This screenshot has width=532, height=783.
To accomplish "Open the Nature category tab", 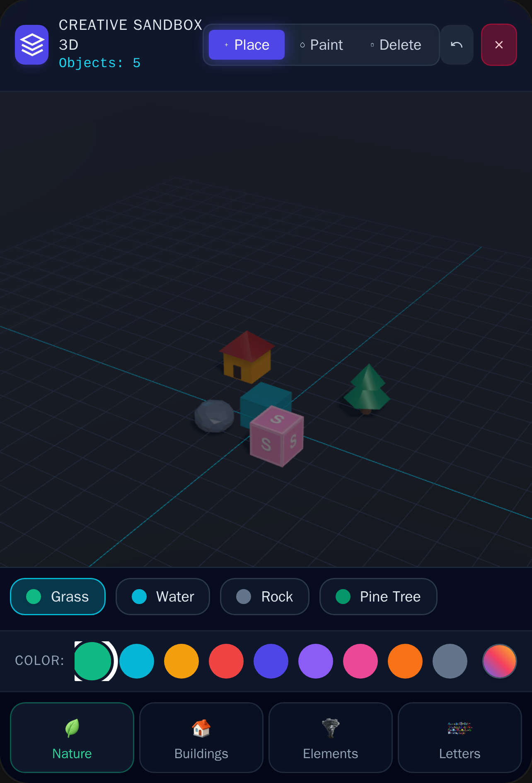I will pos(72,737).
